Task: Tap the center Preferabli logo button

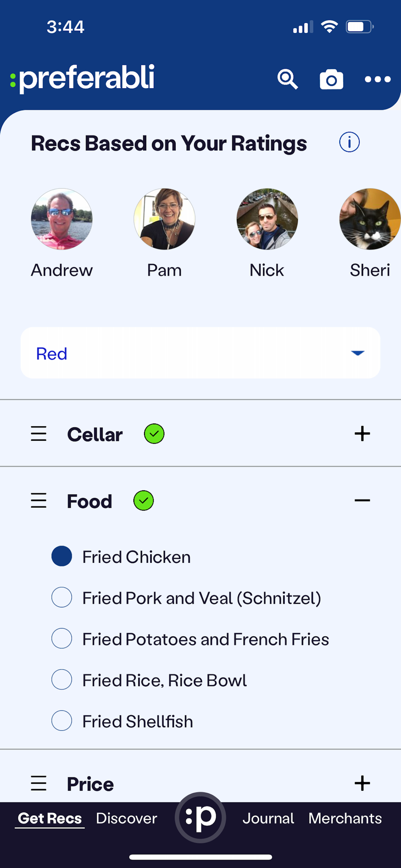Action: (200, 817)
